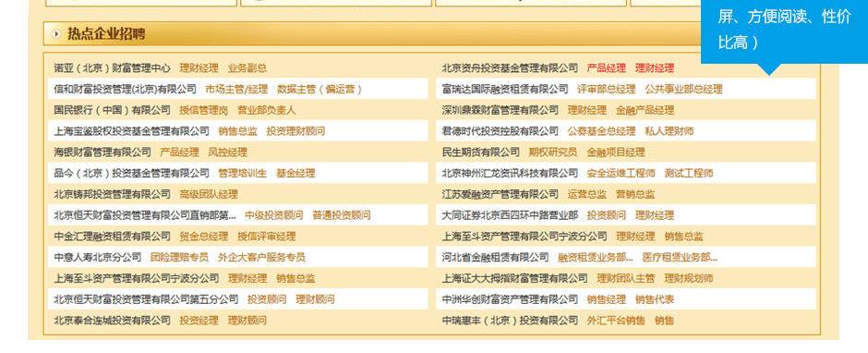
Task: Select 业务副总 position link
Action: pyautogui.click(x=247, y=68)
